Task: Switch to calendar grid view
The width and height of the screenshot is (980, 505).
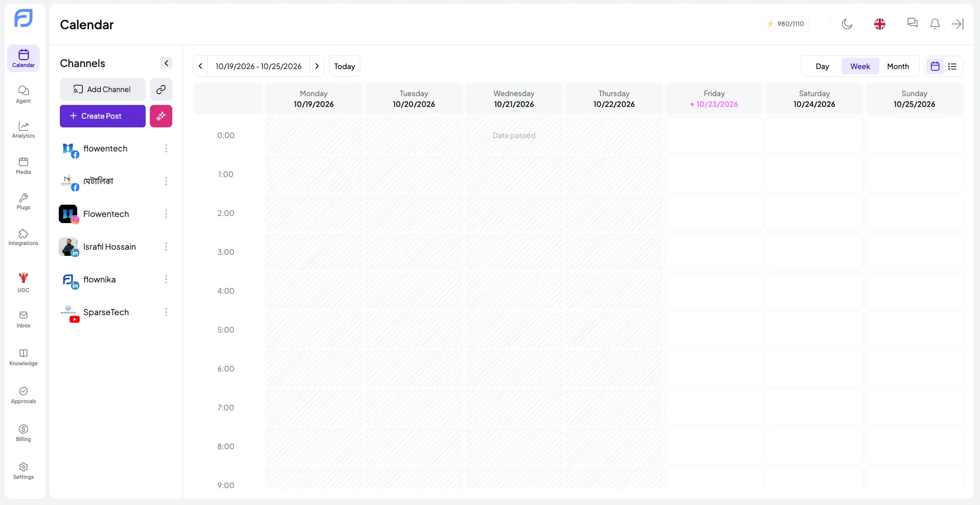Action: (935, 67)
